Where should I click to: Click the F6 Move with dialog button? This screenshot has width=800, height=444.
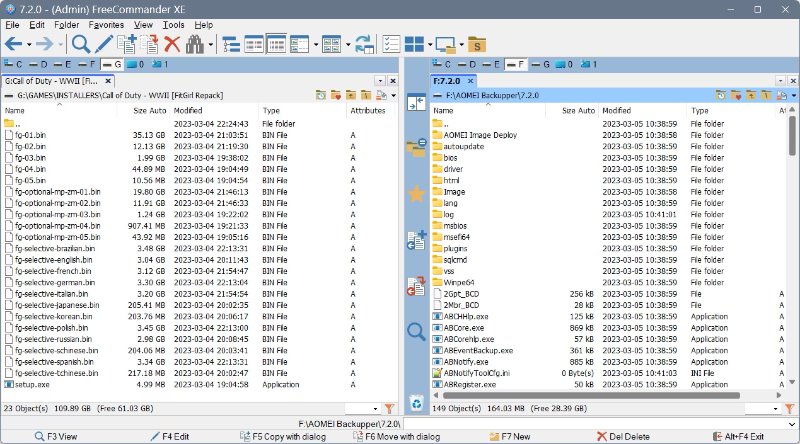[396, 436]
